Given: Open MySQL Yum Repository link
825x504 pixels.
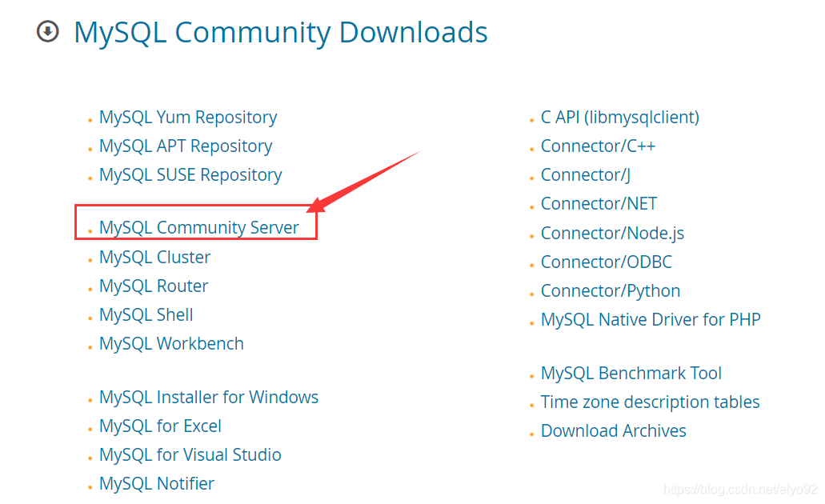Looking at the screenshot, I should (x=188, y=118).
